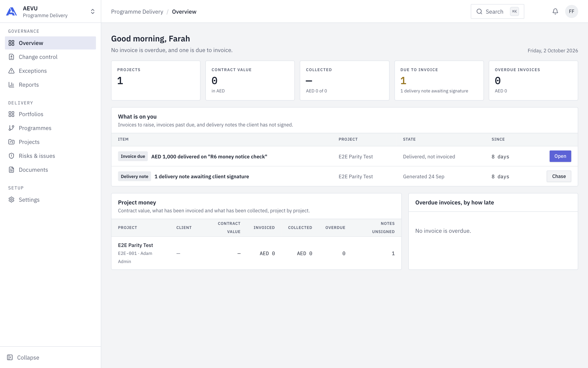Click the Exceptions warning triangle icon
The width and height of the screenshot is (588, 368).
point(11,71)
